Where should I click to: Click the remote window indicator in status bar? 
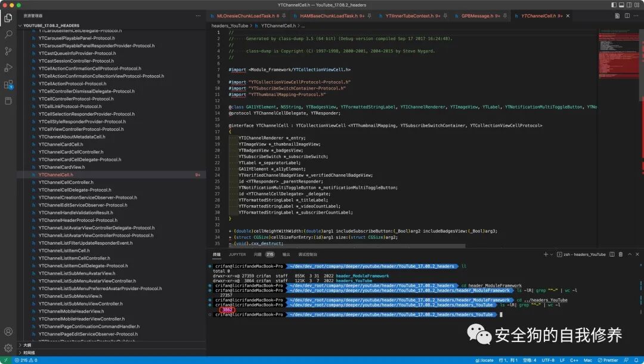tap(6, 360)
